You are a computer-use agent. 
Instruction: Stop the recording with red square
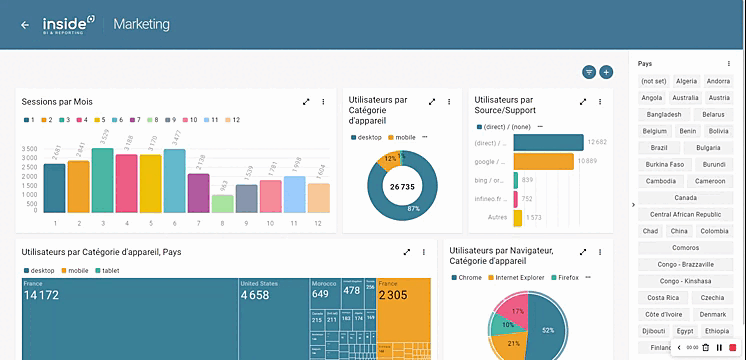click(x=733, y=348)
